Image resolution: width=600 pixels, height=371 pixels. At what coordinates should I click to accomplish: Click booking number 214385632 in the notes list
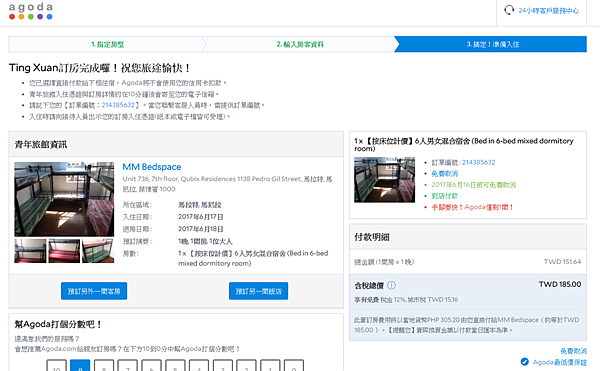(x=118, y=105)
